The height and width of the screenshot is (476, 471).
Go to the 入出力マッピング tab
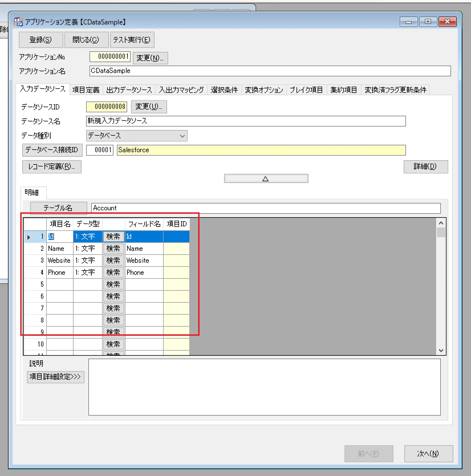[181, 90]
